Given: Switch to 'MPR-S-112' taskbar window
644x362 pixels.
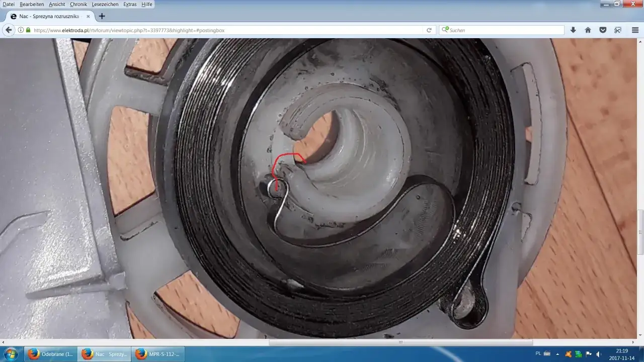Looking at the screenshot, I should pos(157,354).
